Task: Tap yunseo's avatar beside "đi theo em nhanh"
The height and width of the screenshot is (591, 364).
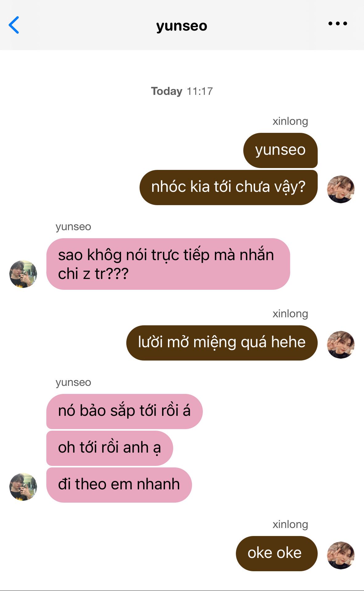Action: click(23, 487)
